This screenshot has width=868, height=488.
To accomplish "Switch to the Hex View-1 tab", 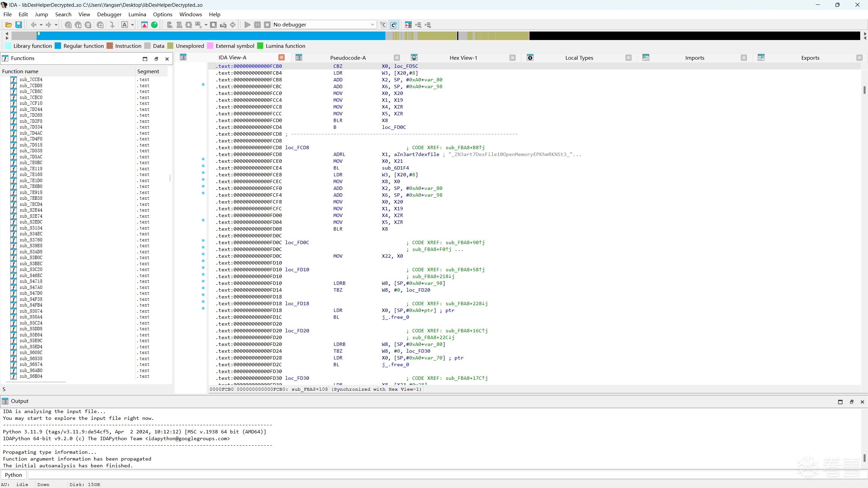I will 463,58.
